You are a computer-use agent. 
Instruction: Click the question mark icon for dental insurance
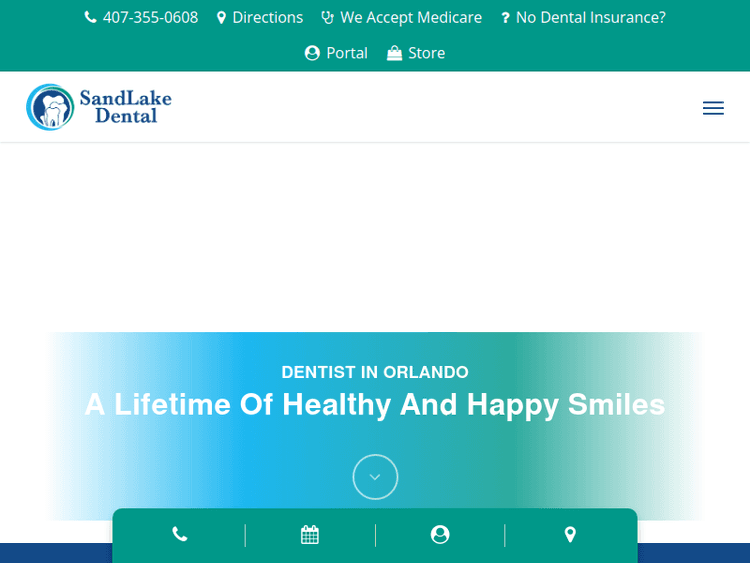tap(505, 18)
